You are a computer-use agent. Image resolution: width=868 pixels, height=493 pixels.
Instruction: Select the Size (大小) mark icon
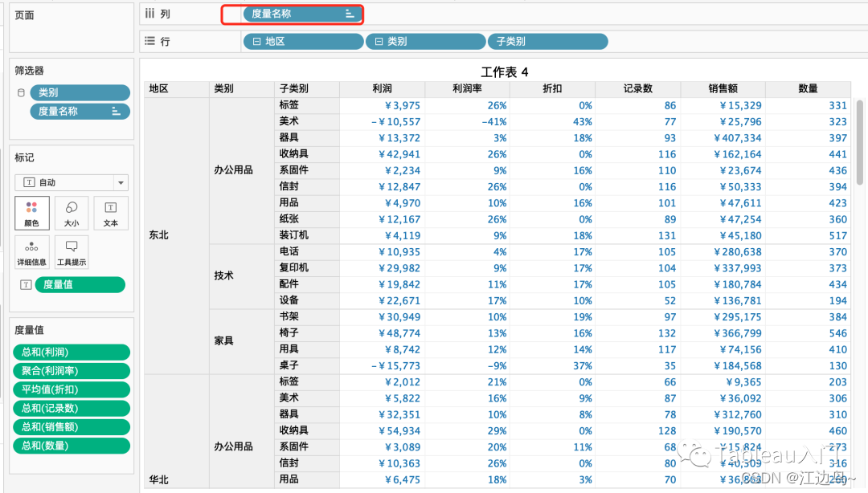pos(71,212)
